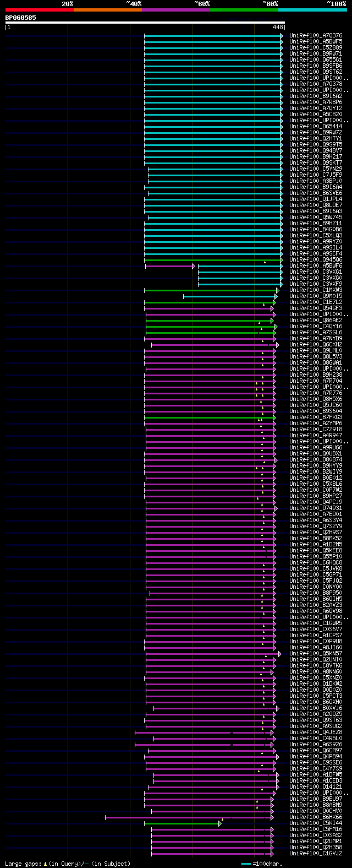Select label UniRef100_A5C820

pos(316,115)
